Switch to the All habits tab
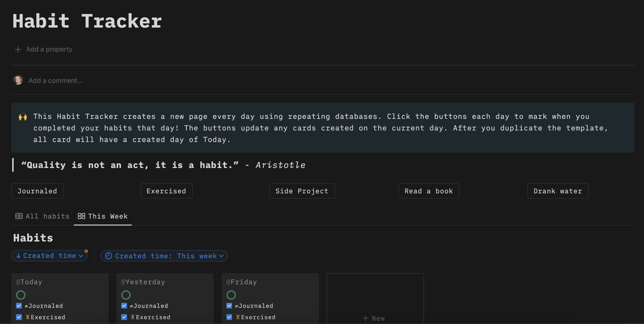The width and height of the screenshot is (644, 324). tap(42, 216)
